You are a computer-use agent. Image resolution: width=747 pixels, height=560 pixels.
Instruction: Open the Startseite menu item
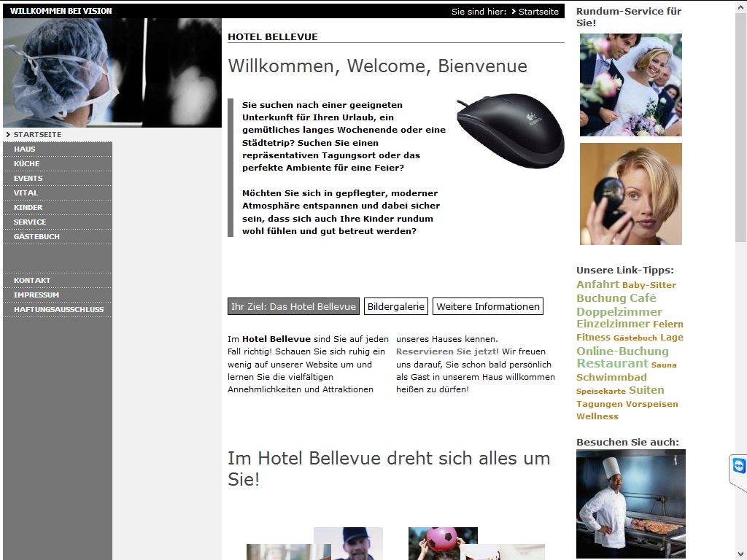(37, 135)
